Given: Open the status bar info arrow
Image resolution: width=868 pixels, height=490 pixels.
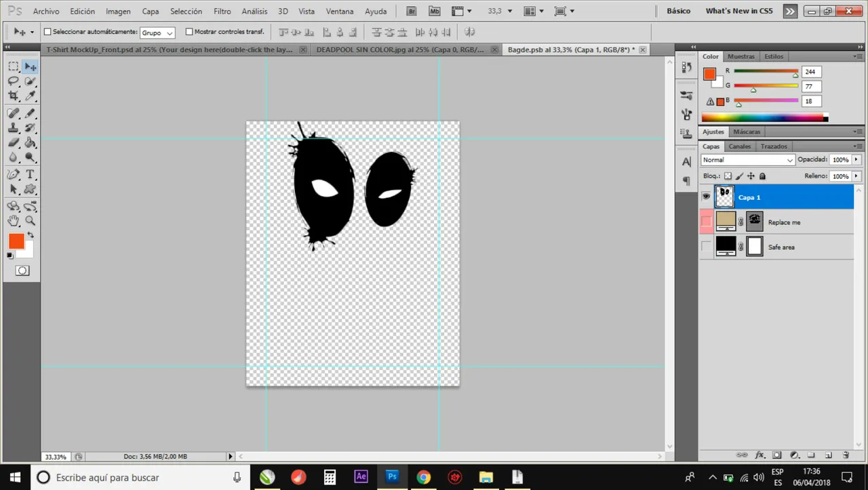Looking at the screenshot, I should click(231, 457).
